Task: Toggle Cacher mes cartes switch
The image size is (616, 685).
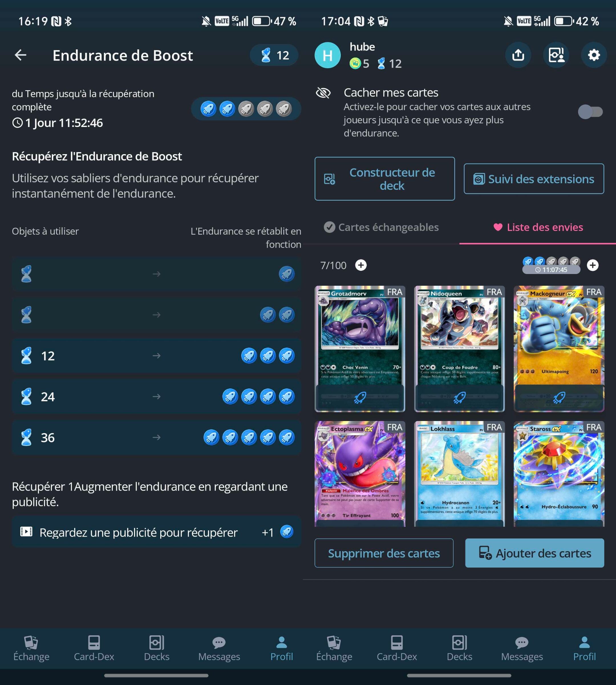Action: [x=590, y=112]
